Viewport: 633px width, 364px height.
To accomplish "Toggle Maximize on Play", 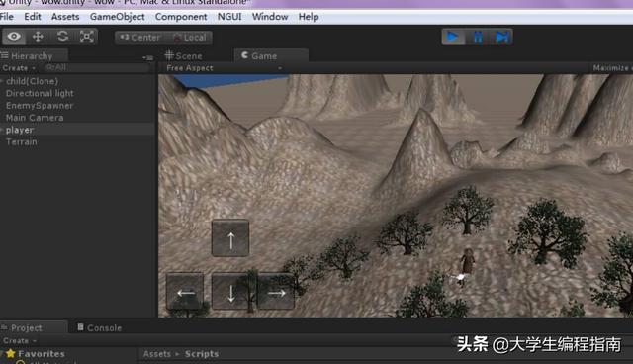I will click(x=612, y=68).
